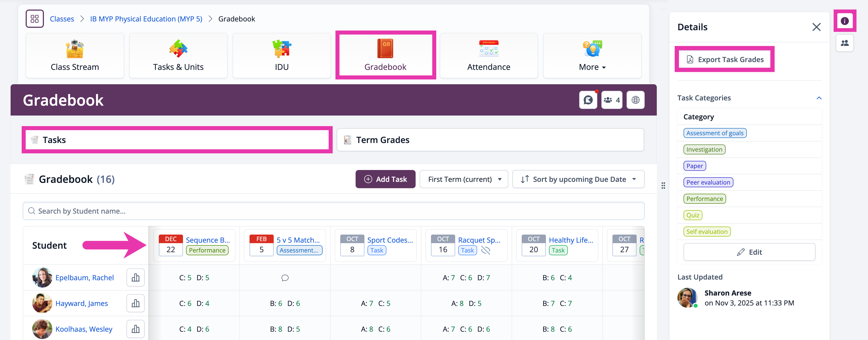Open the IDU tab
The height and width of the screenshot is (340, 868).
pyautogui.click(x=282, y=55)
